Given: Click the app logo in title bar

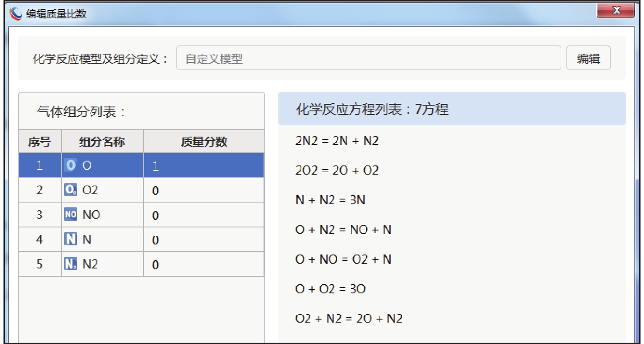Looking at the screenshot, I should 16,14.
